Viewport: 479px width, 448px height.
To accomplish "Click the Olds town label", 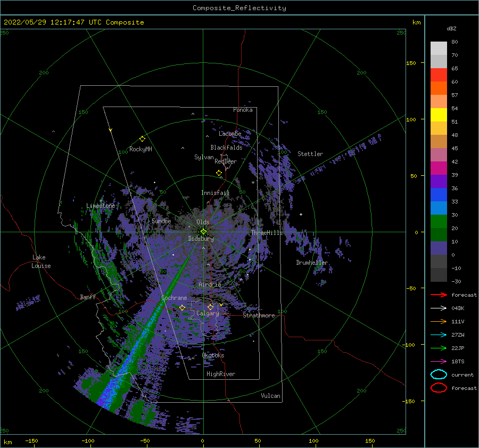I will click(x=203, y=222).
